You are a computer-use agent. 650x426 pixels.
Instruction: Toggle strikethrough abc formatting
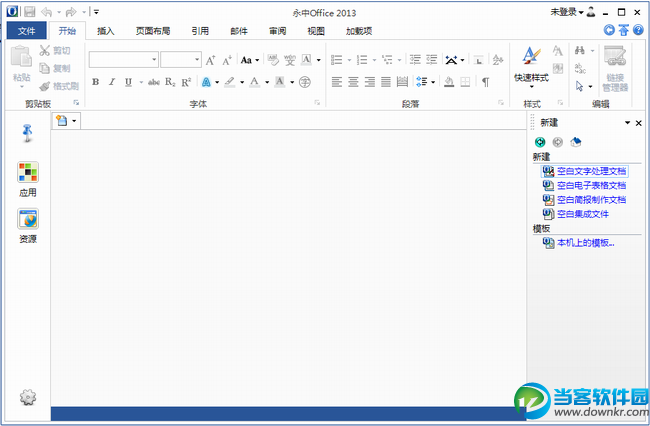coord(154,82)
